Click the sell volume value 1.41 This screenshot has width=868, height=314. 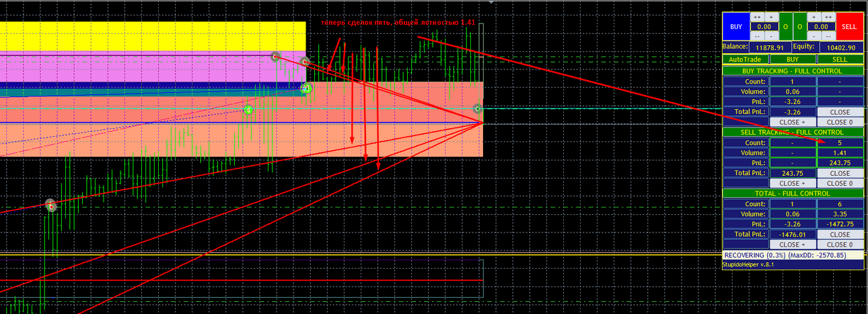(840, 152)
